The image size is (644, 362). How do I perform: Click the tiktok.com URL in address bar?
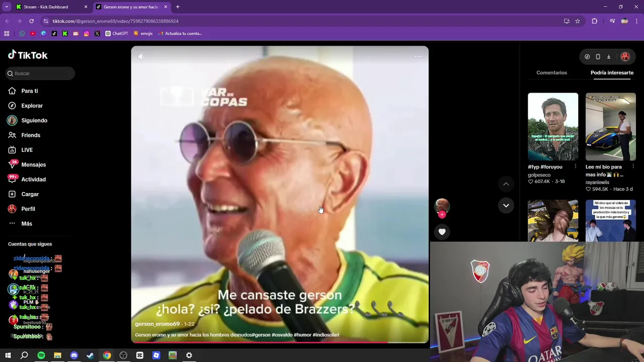(x=115, y=21)
